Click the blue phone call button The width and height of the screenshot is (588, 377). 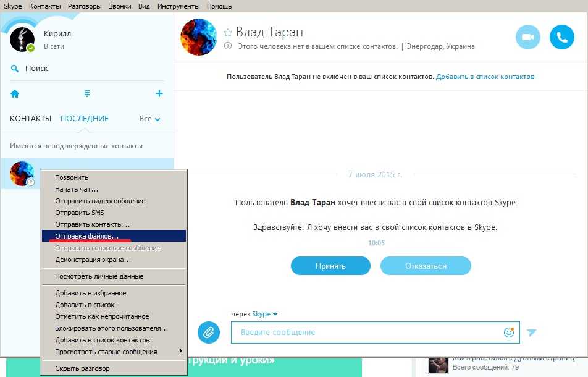point(561,37)
